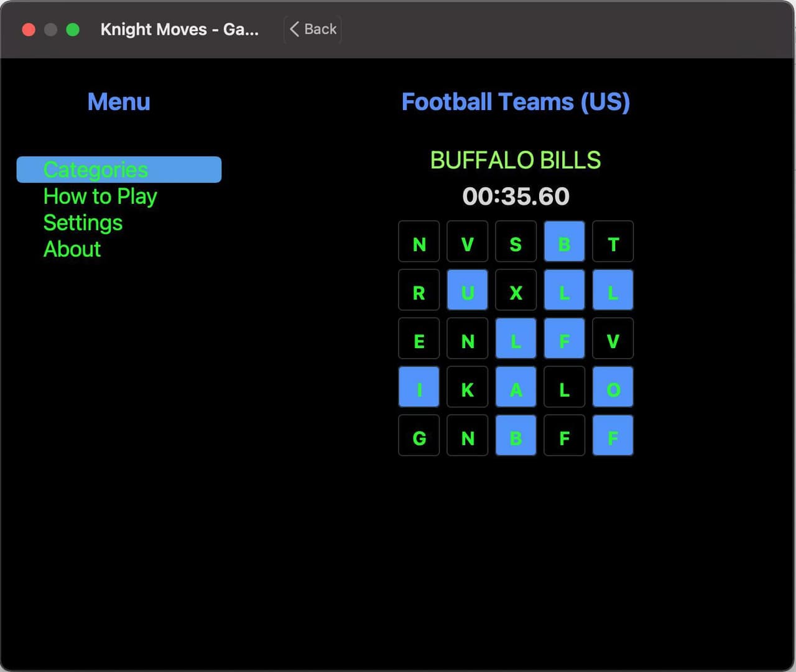Viewport: 796px width, 672px height.
Task: Click the highlighted L tile directly above A
Action: point(516,338)
